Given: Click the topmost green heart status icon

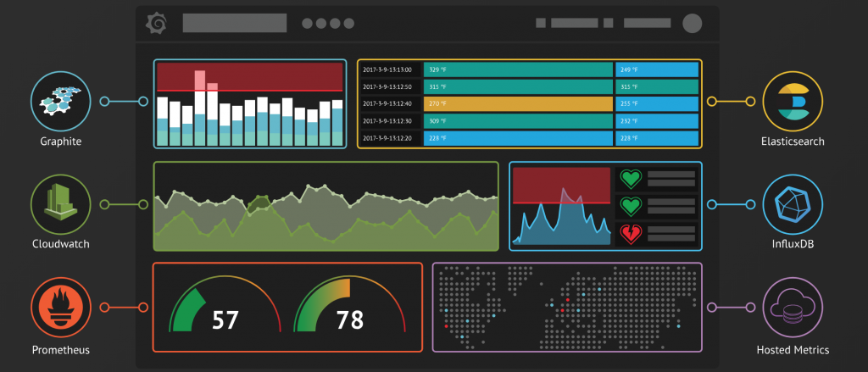Looking at the screenshot, I should tap(630, 179).
